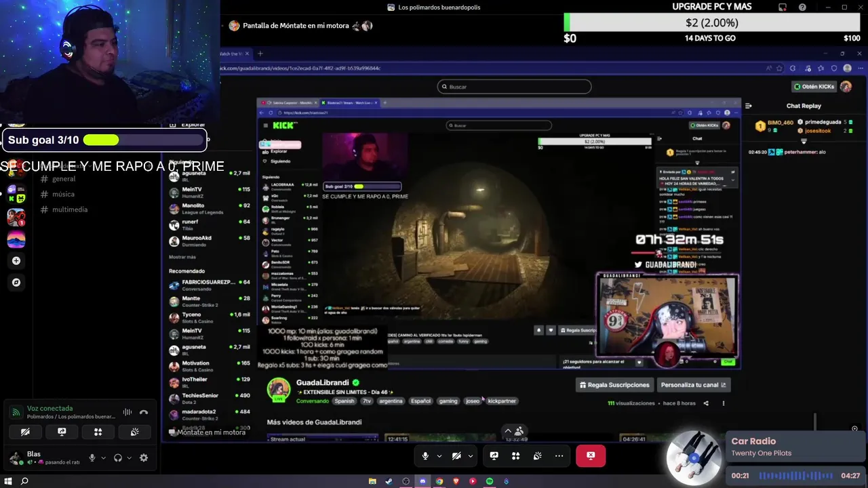Mute microphone in the Blas user panel
Viewport: 868px width, 488px height.
[92, 458]
